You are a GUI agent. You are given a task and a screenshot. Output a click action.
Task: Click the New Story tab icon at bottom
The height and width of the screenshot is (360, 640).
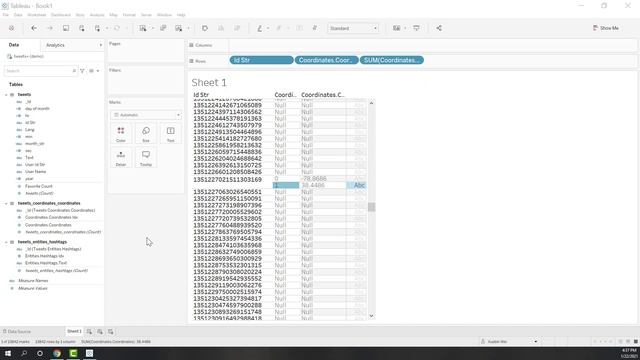[111, 331]
